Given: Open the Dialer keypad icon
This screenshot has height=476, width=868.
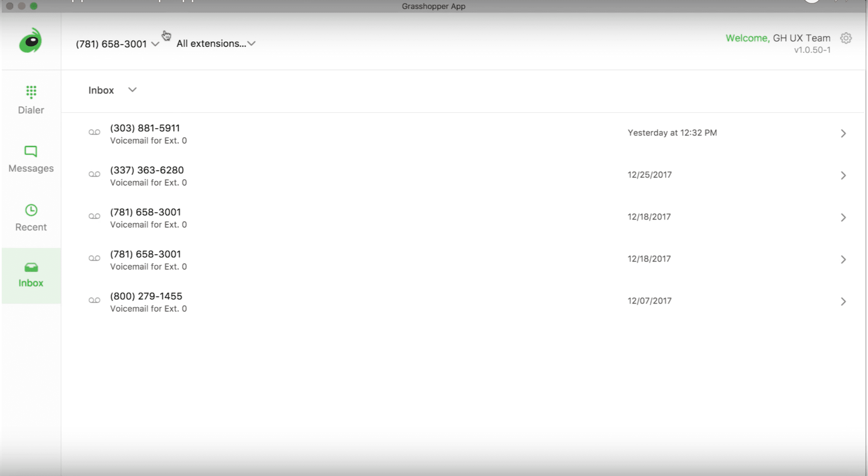Looking at the screenshot, I should pyautogui.click(x=31, y=92).
